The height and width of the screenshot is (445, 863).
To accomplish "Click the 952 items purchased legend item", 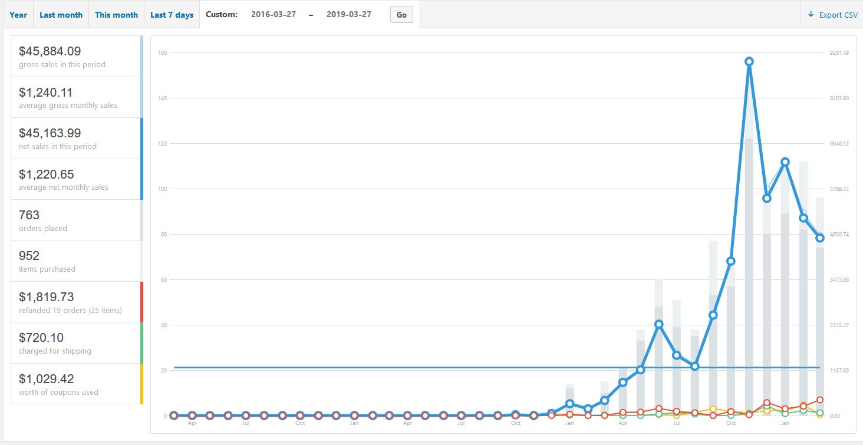I will (74, 261).
